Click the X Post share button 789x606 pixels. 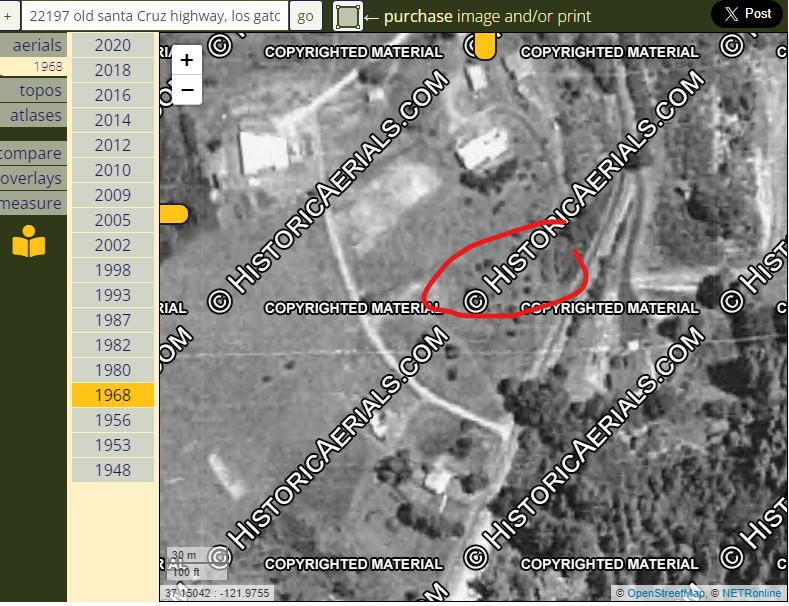(747, 14)
